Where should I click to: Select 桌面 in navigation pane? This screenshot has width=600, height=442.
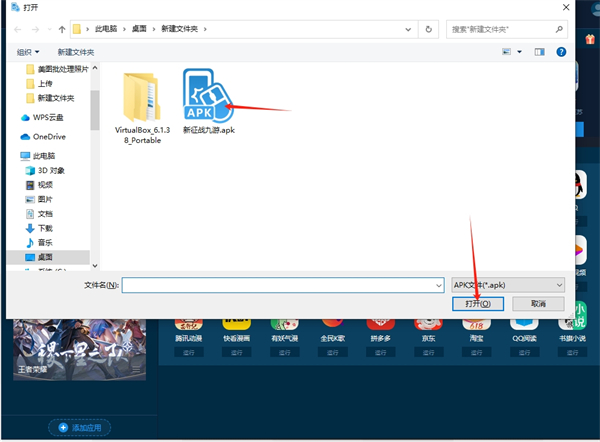[48, 257]
